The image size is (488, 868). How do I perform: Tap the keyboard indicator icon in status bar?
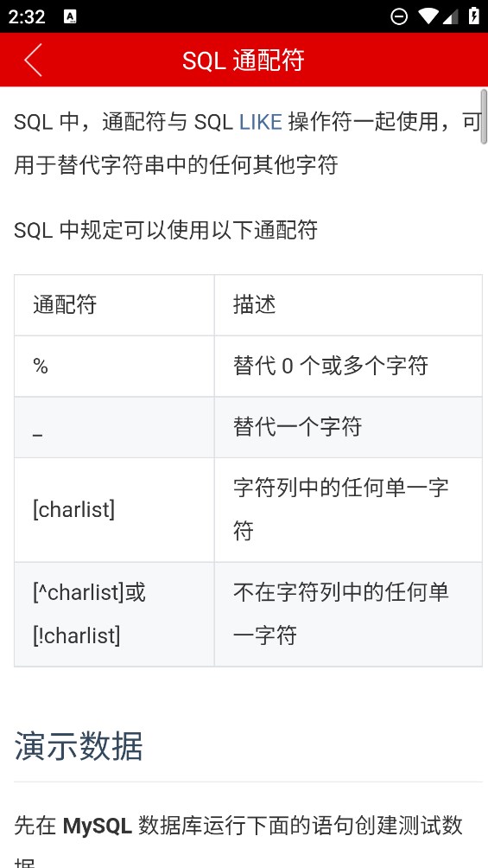coord(70,16)
